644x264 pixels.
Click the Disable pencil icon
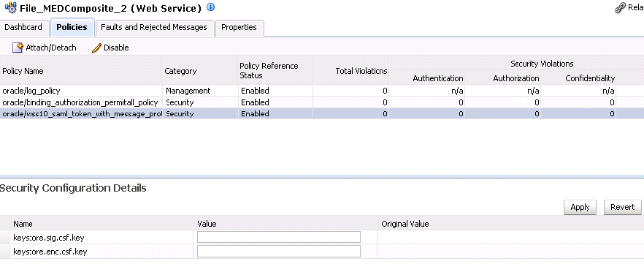[x=96, y=48]
